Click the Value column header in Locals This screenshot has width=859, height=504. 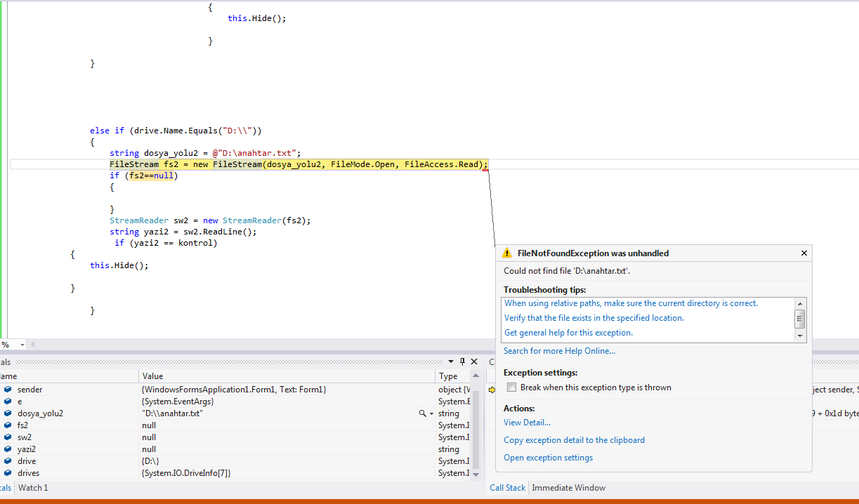(287, 376)
